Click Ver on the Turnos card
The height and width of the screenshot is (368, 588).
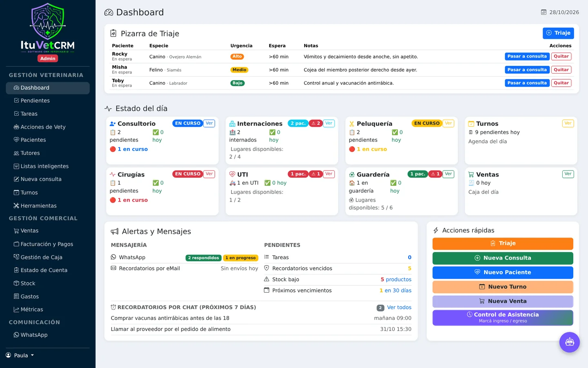click(568, 123)
